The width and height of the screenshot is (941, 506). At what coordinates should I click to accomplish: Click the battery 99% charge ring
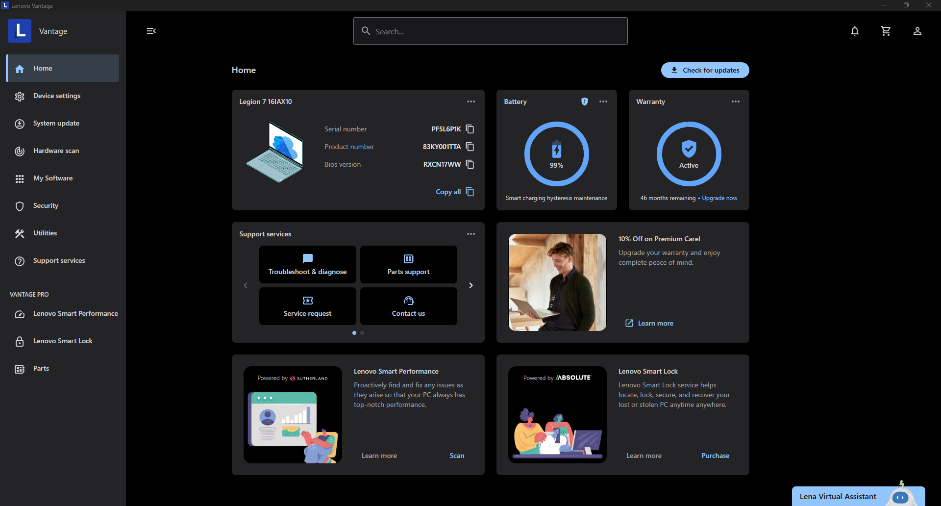point(556,154)
